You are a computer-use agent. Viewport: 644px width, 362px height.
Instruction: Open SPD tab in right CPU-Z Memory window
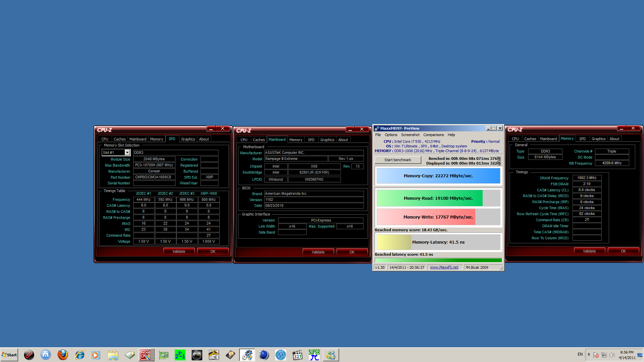coord(582,139)
